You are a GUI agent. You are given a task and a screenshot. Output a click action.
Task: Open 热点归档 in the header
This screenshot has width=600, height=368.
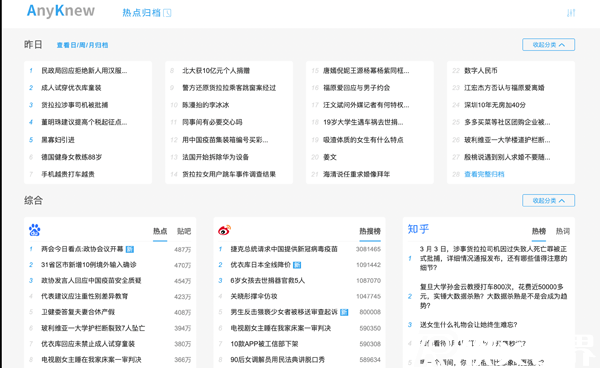click(x=142, y=13)
